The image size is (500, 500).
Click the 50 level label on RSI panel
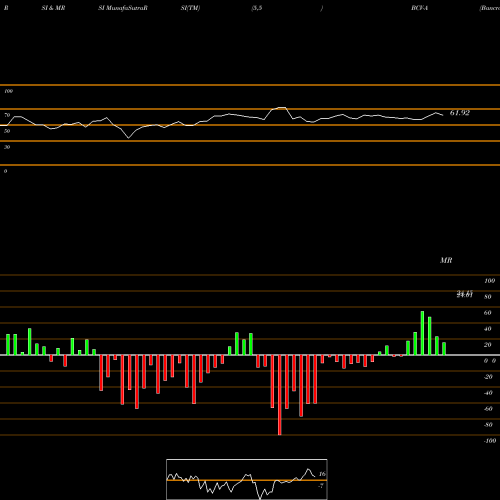pyautogui.click(x=7, y=131)
